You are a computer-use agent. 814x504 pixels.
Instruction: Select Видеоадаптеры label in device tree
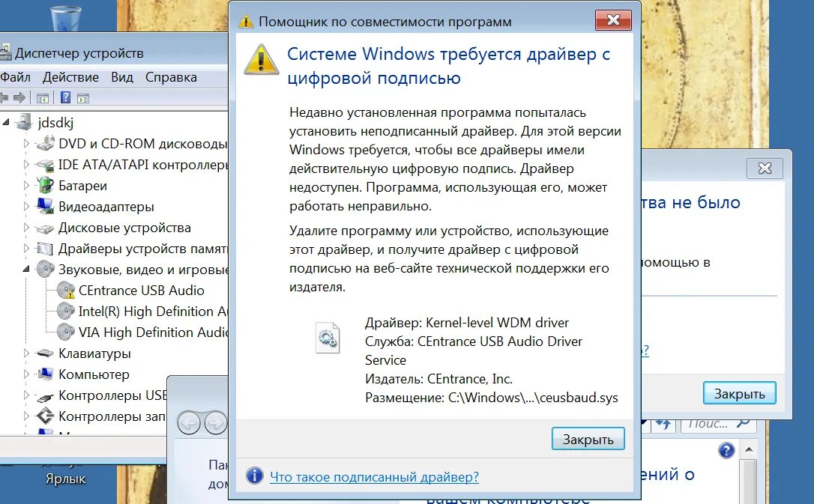106,207
